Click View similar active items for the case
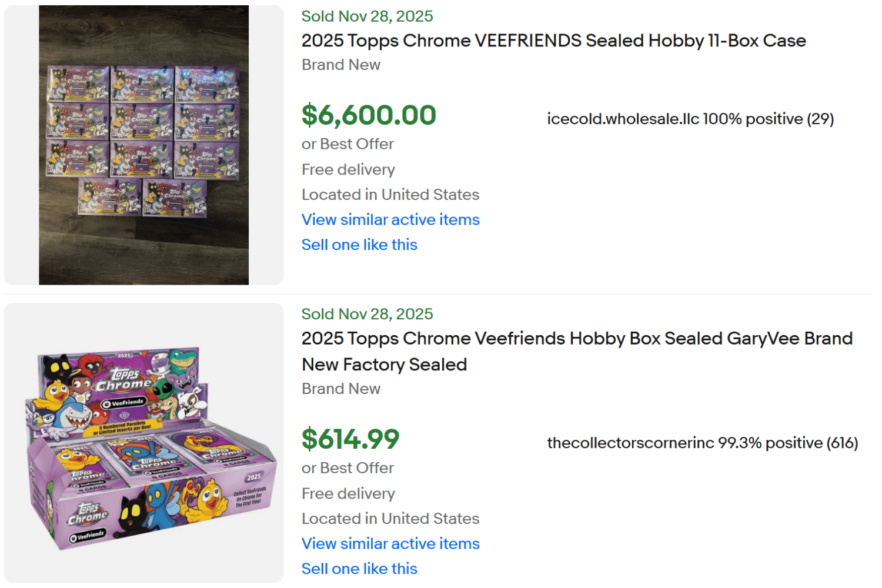 [x=390, y=219]
